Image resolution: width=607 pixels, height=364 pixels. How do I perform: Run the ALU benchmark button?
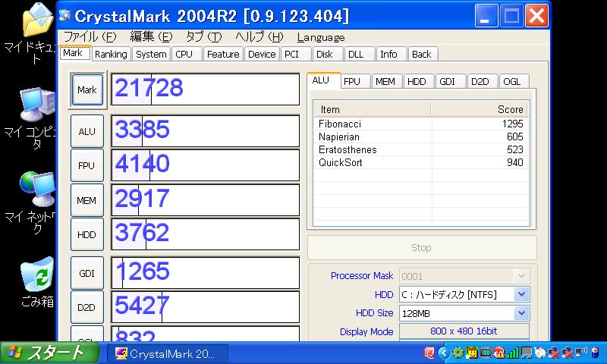[87, 131]
